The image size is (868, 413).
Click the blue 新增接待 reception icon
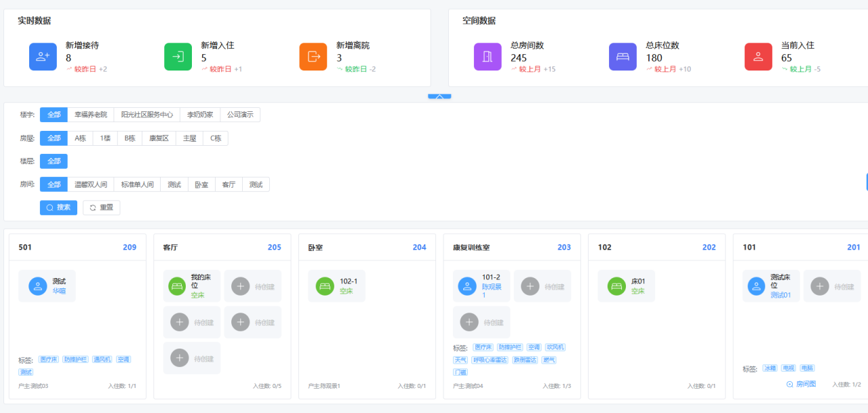[x=43, y=57]
